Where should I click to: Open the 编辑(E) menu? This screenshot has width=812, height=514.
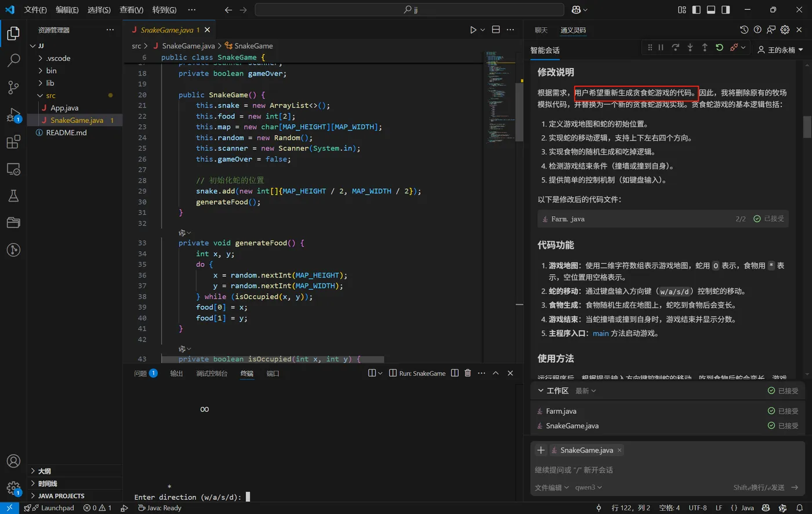[67, 10]
